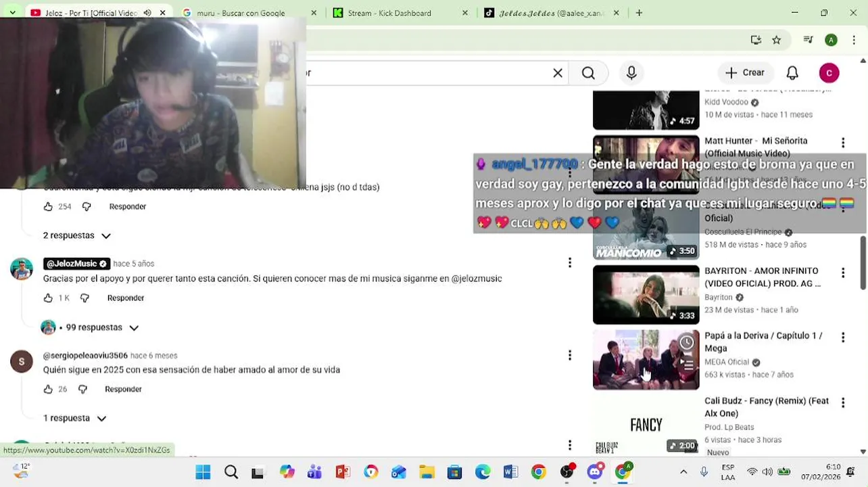
Task: Open the BAYRITON video thumbnail
Action: [646, 295]
